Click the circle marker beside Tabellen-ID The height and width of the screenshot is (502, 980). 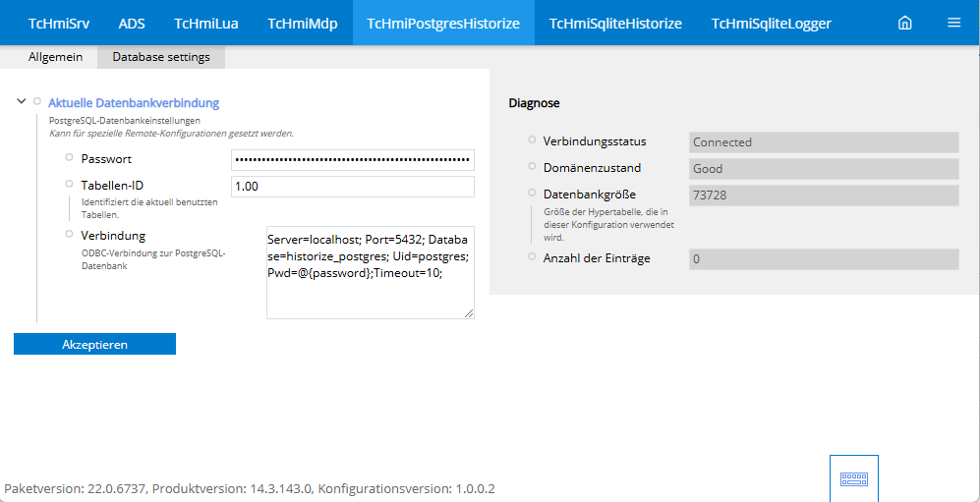(70, 184)
